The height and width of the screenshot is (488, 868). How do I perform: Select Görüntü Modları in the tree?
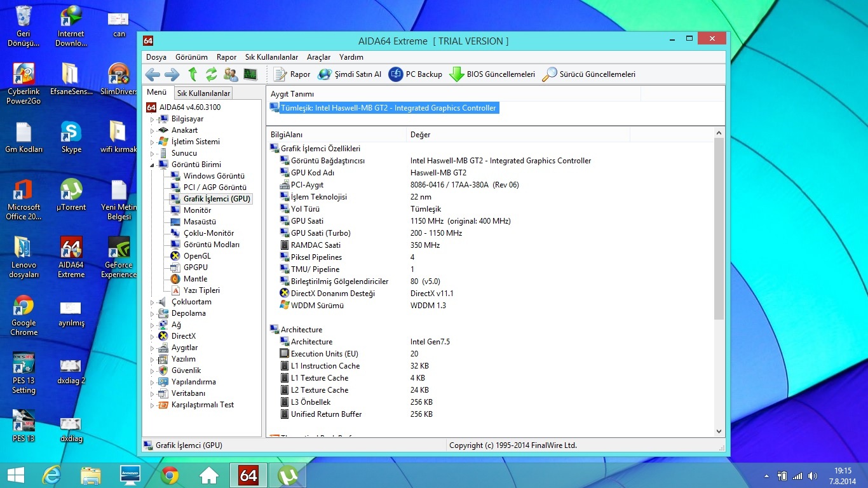pos(212,245)
